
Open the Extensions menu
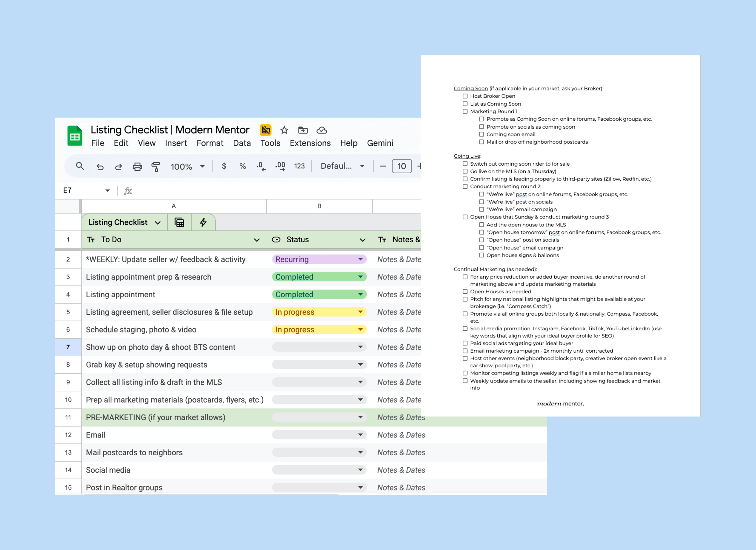click(x=310, y=143)
